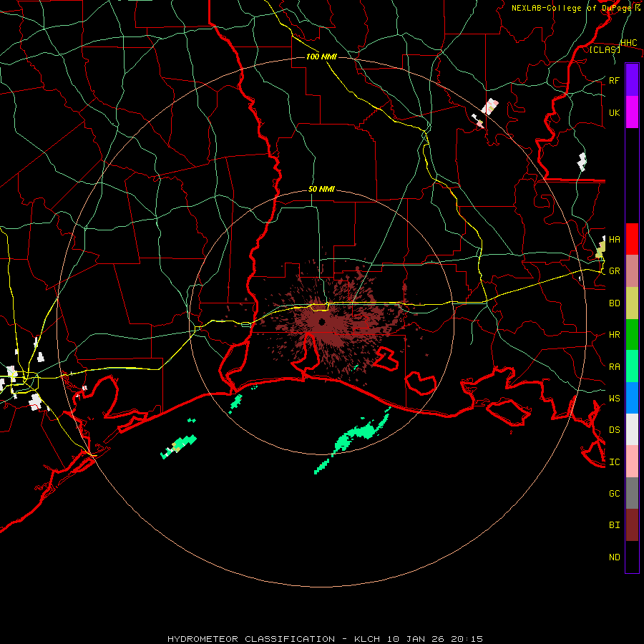Click the RF purple legend swatch
The image size is (644, 644).
(x=632, y=80)
